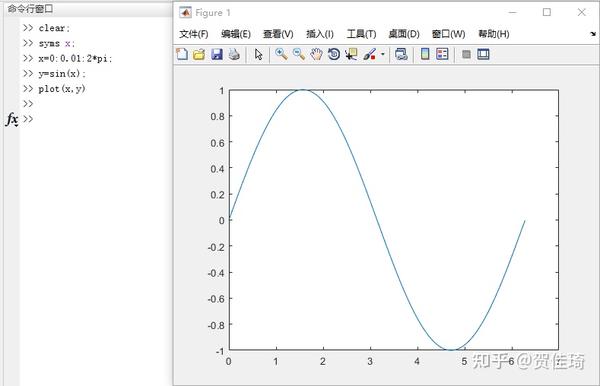Viewport: 600px width, 386px height.
Task: Hide plot tools using gray square icon
Action: click(466, 54)
